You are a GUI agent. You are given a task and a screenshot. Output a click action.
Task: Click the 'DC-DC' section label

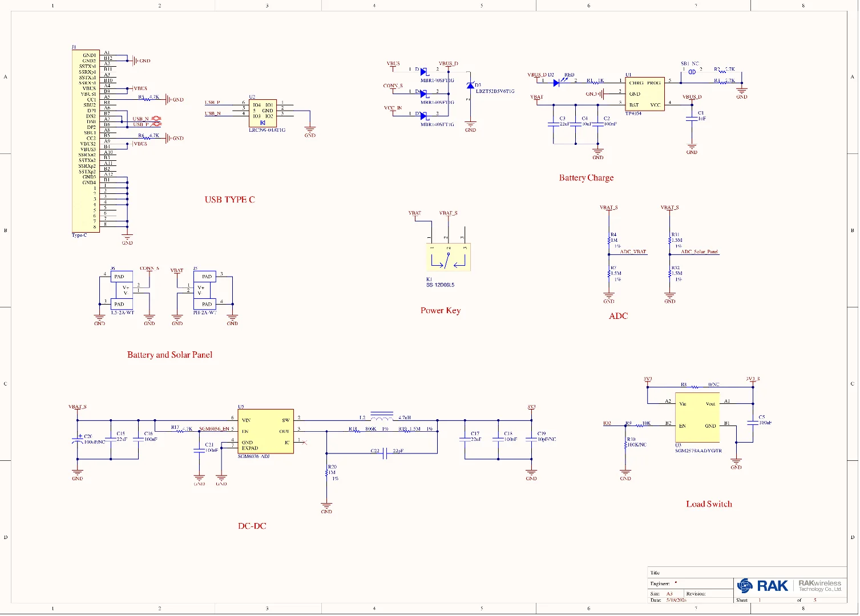click(252, 526)
